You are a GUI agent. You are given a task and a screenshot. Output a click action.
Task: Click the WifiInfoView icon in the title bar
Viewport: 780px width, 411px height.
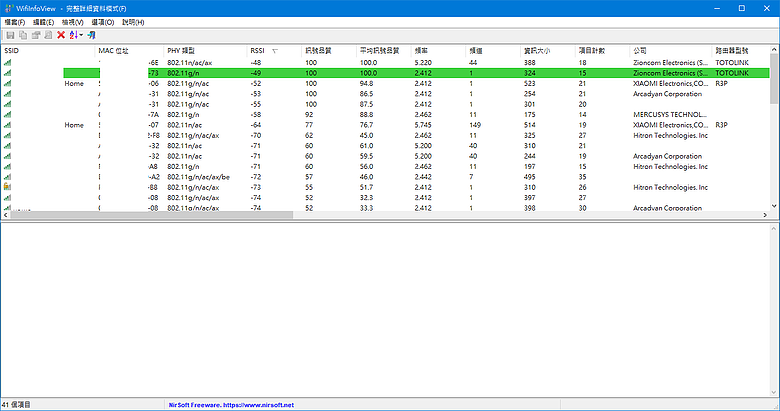(x=8, y=8)
